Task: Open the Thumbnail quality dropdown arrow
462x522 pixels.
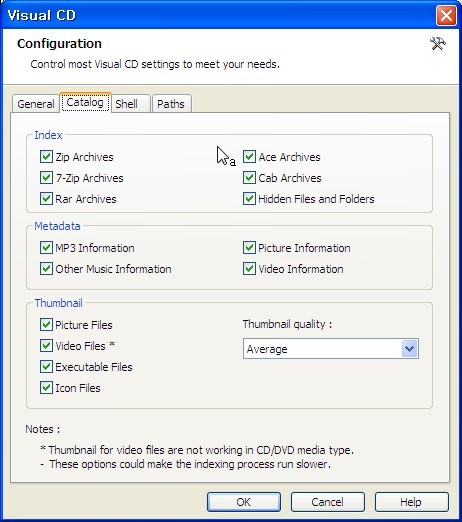Action: tap(410, 349)
